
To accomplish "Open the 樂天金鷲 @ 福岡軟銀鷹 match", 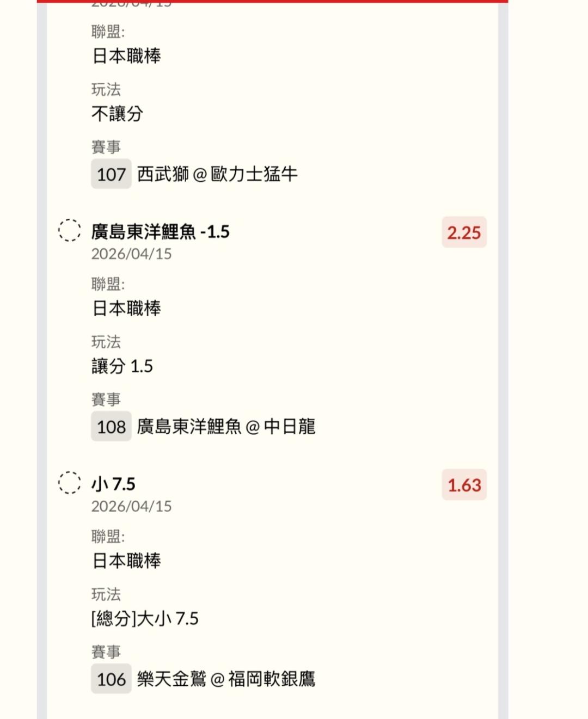I will [x=226, y=679].
